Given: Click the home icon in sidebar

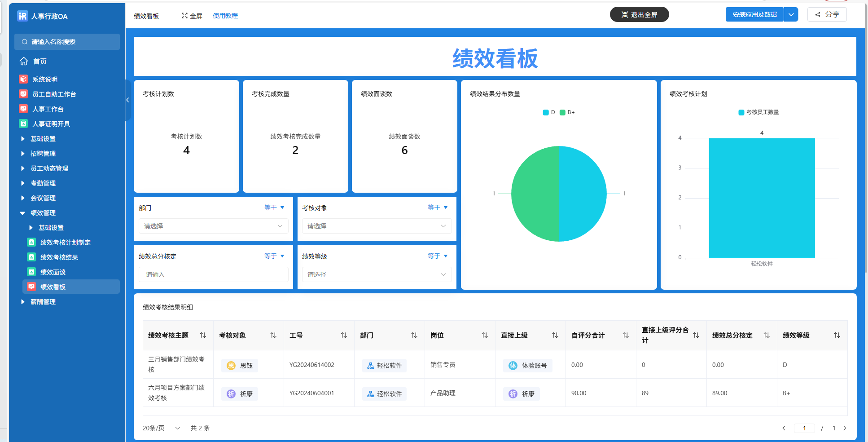Looking at the screenshot, I should [24, 61].
